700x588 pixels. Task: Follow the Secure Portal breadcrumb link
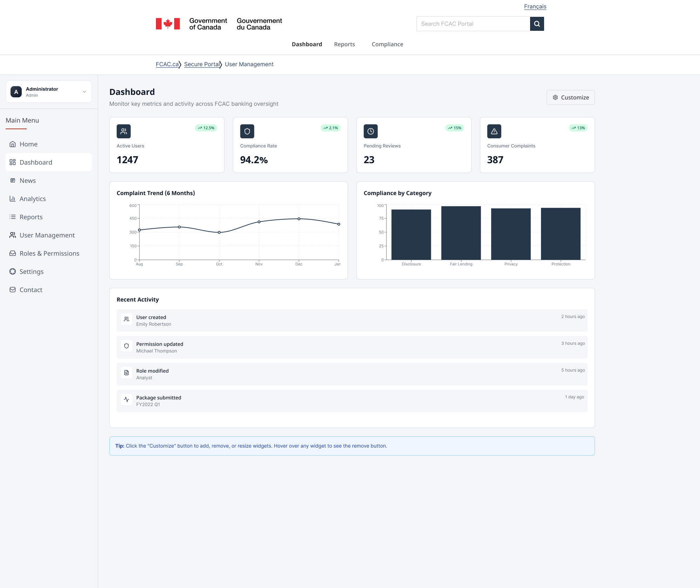(x=202, y=64)
